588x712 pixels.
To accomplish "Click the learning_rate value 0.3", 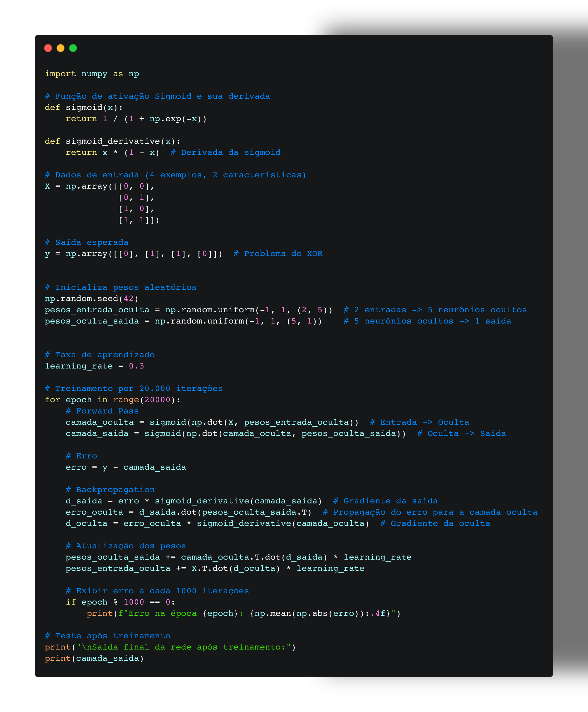I will tap(136, 366).
